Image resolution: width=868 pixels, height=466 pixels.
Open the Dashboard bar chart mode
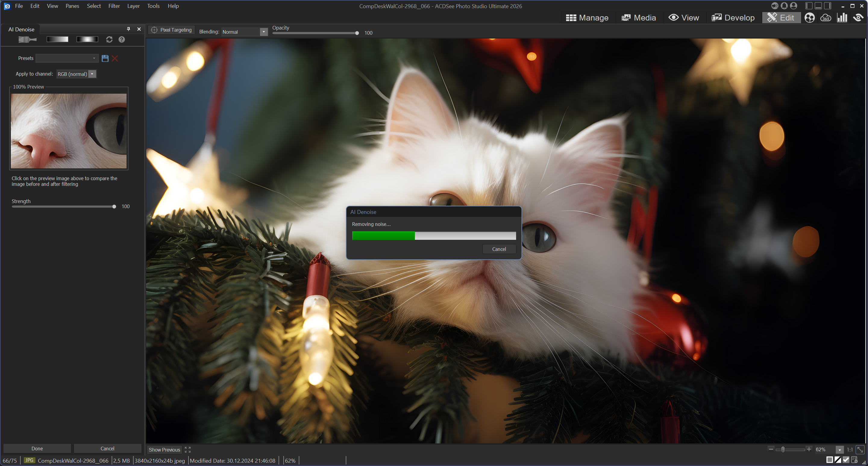[x=842, y=17]
